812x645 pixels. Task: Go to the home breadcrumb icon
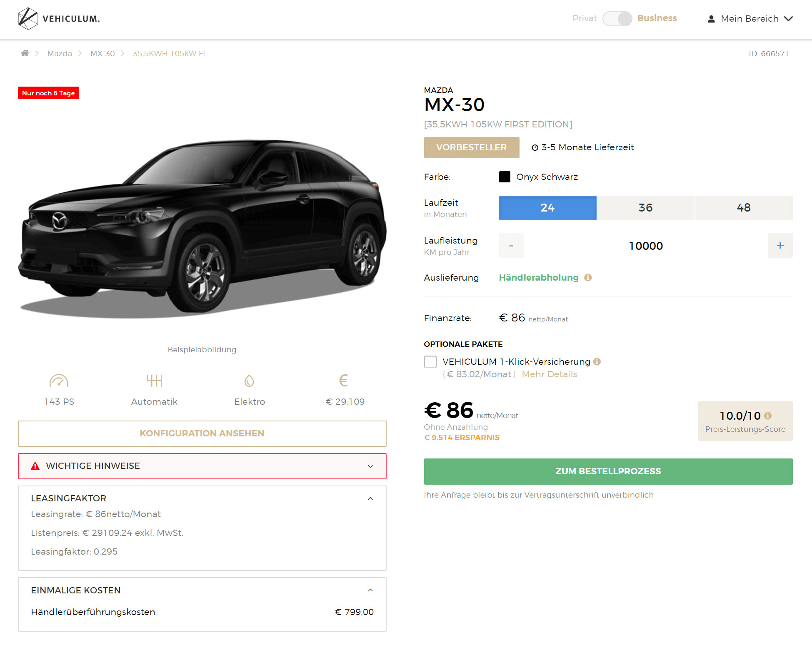coord(25,53)
